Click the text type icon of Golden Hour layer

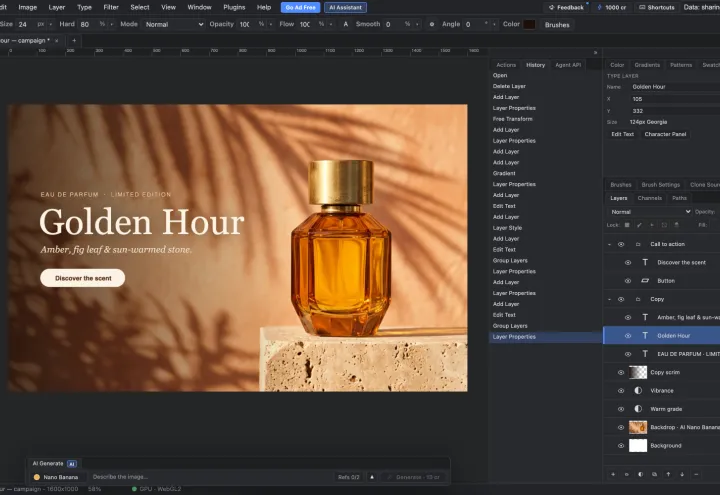click(x=645, y=336)
